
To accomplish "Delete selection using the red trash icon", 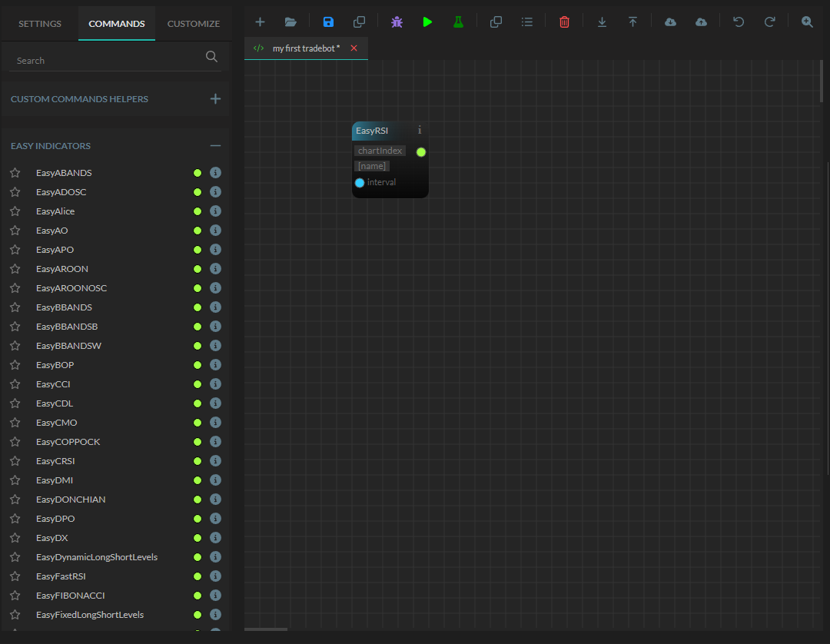I will coord(564,22).
